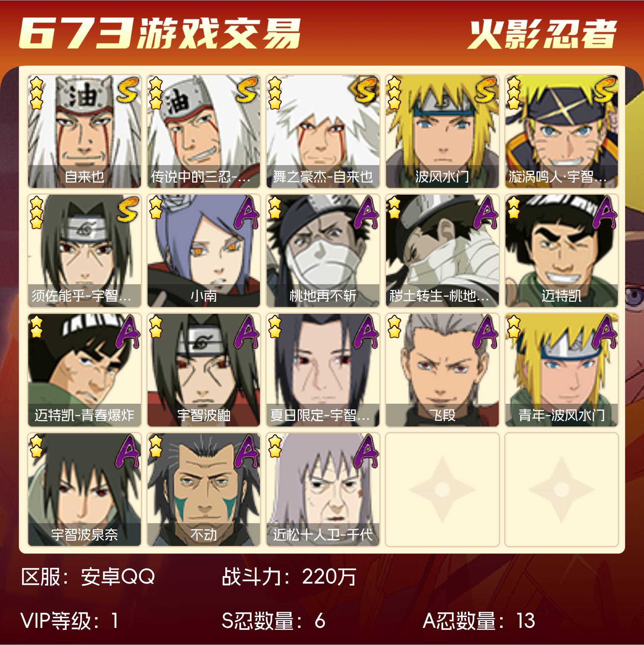The height and width of the screenshot is (645, 644).
Task: Open the 小南 ninja card
Action: pyautogui.click(x=204, y=251)
